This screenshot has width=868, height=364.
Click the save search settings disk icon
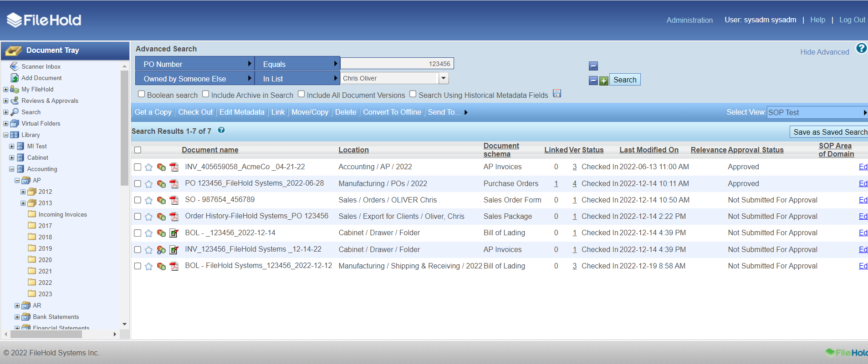[557, 94]
